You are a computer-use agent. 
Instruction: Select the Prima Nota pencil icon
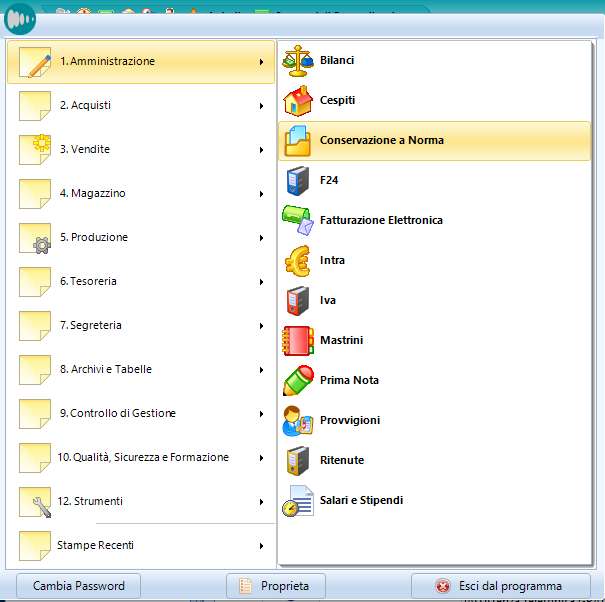[x=298, y=381]
